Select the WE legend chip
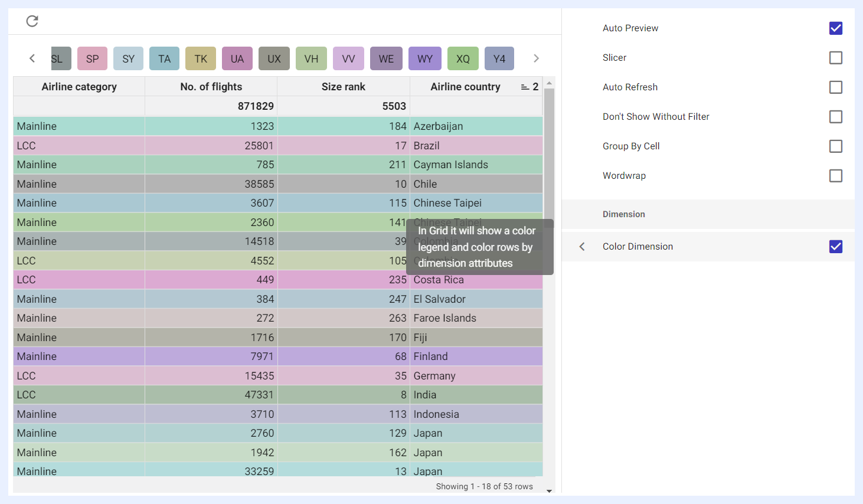 pos(386,58)
